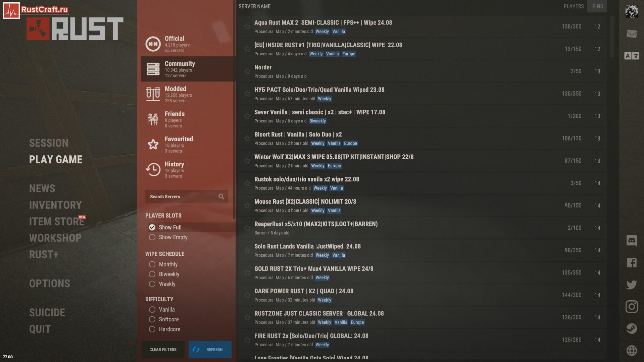The height and width of the screenshot is (362, 644).
Task: Star the Solo Rust Lands Vanilla server
Action: click(x=247, y=250)
